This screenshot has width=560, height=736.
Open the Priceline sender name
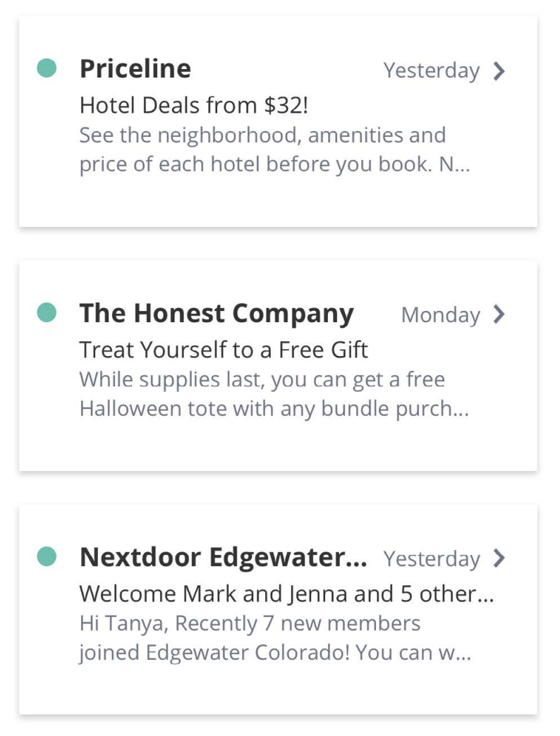pos(135,69)
